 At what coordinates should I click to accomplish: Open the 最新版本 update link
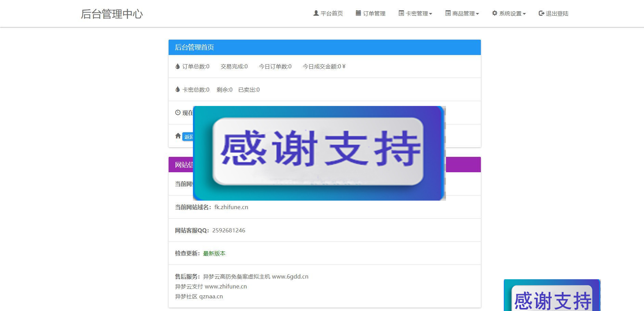tap(214, 253)
